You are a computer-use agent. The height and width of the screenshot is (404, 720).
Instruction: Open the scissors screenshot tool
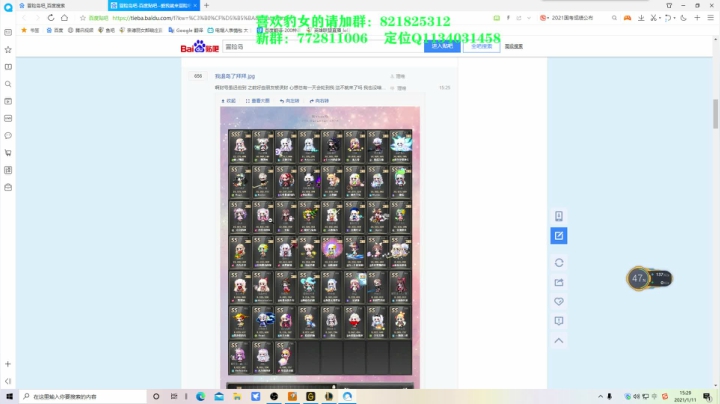pyautogui.click(x=653, y=17)
